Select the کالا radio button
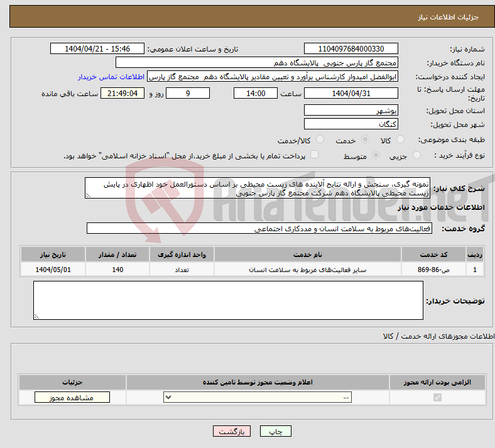 (400, 139)
